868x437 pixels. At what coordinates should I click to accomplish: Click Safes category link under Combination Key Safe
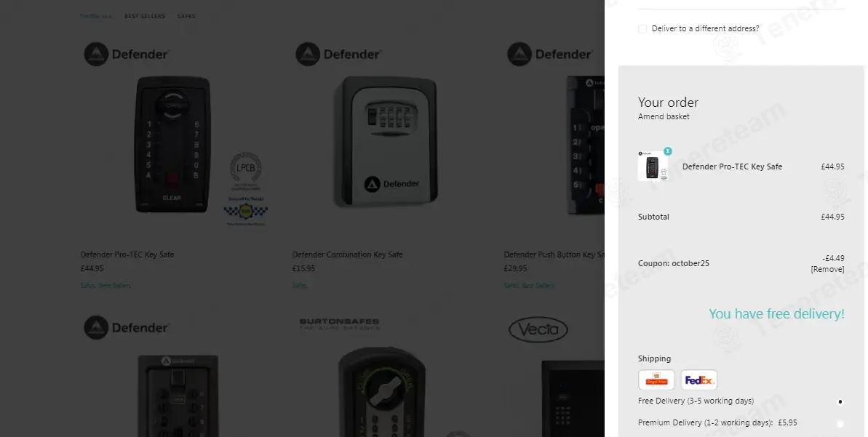[300, 286]
